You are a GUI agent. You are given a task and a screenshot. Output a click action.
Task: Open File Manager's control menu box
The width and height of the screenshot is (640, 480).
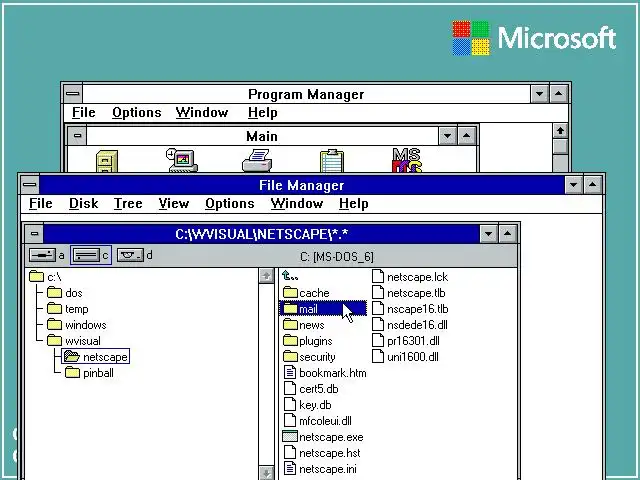click(x=30, y=184)
